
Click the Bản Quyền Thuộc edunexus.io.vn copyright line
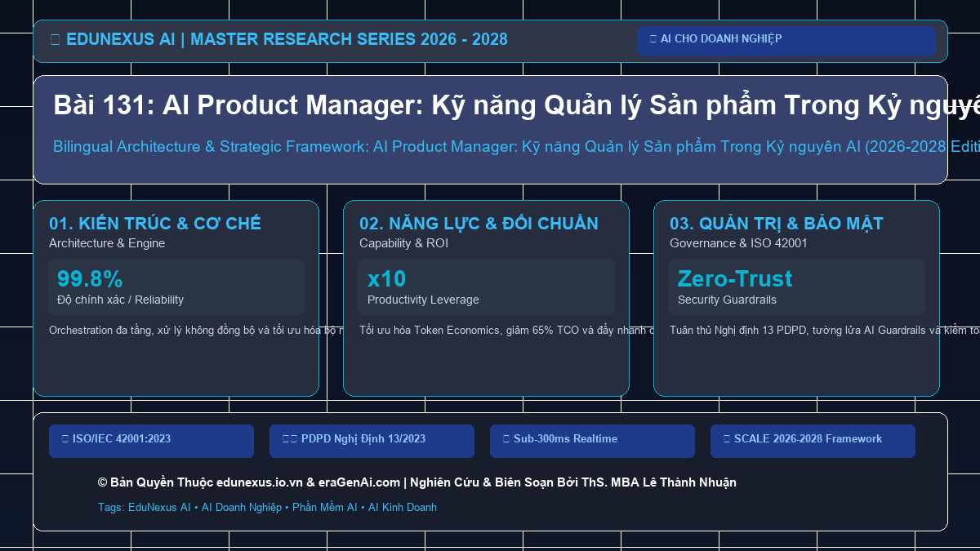click(416, 482)
